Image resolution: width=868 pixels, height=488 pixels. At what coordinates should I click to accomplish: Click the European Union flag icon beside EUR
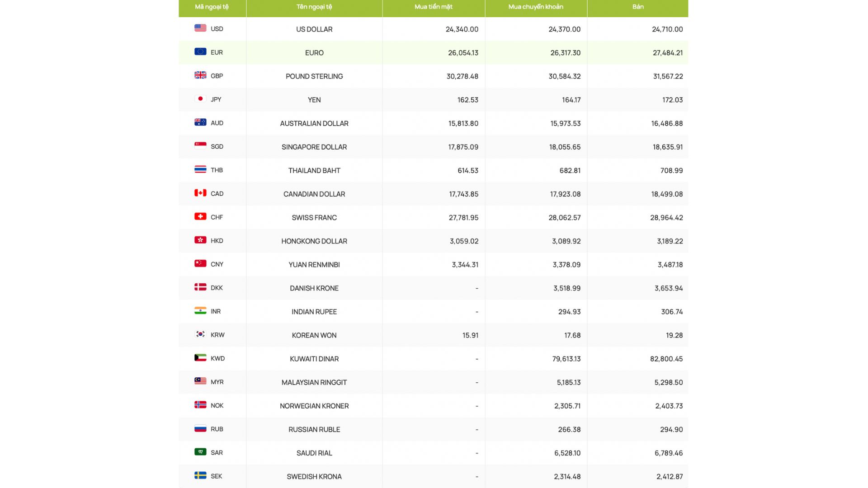click(x=200, y=52)
